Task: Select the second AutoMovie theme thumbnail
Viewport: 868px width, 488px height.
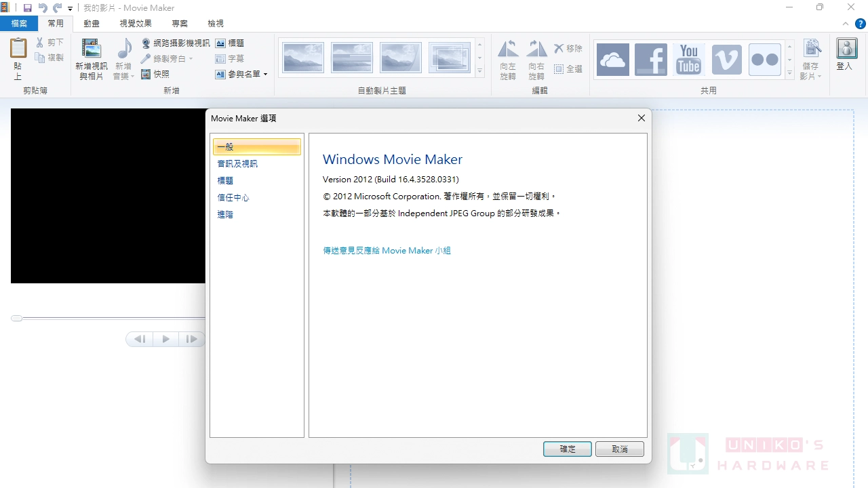Action: 352,58
